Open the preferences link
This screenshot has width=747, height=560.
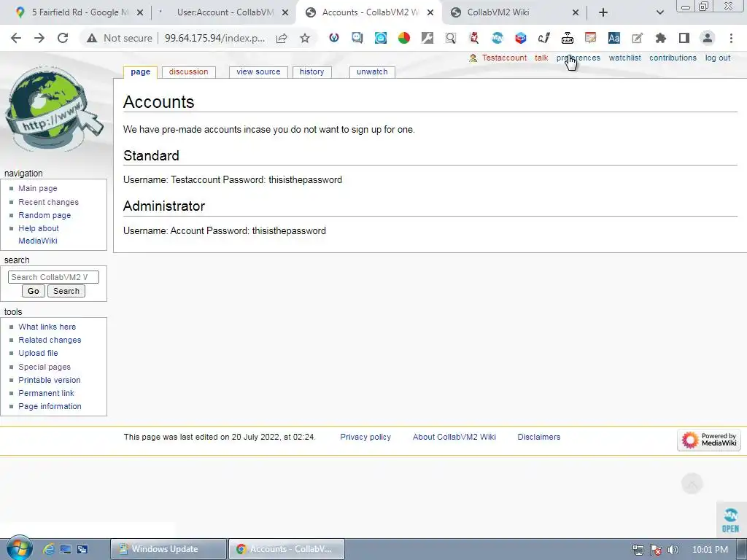[x=578, y=58]
